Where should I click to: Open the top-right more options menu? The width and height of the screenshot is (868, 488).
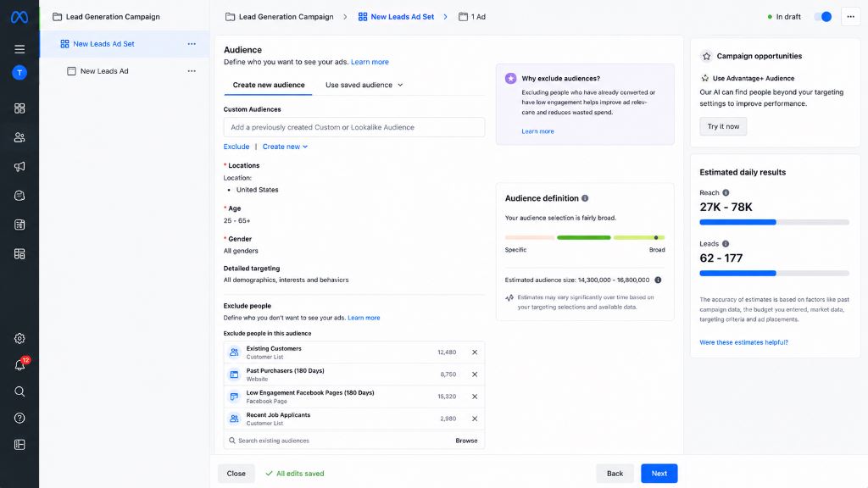[851, 17]
